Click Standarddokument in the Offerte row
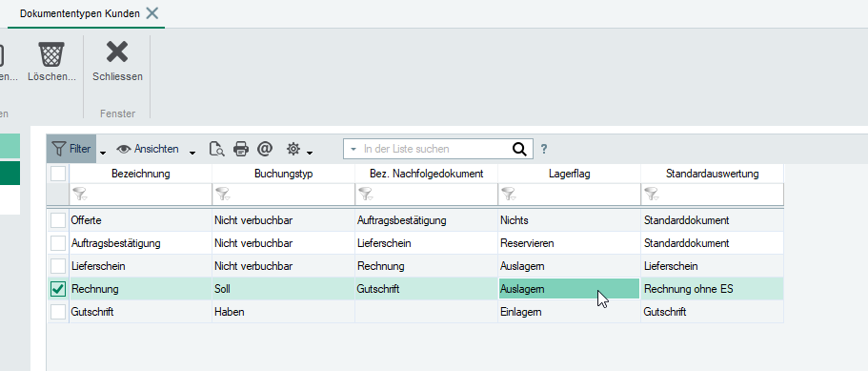The height and width of the screenshot is (371, 868). (713, 220)
